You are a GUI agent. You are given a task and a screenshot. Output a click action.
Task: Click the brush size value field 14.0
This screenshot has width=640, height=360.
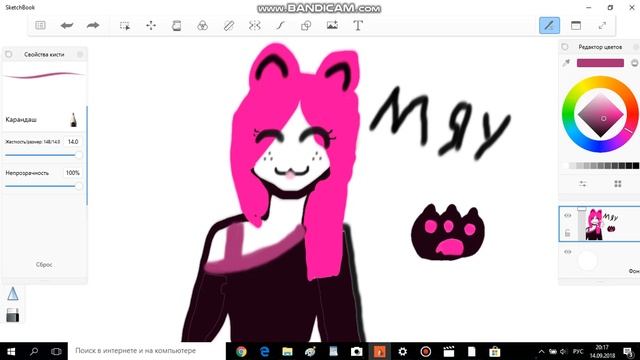(x=73, y=142)
